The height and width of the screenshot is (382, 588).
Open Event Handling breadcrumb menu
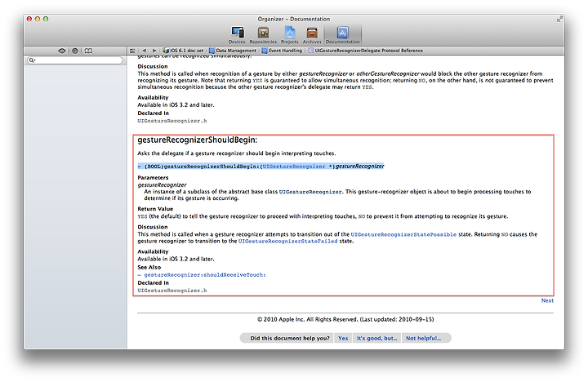point(282,51)
